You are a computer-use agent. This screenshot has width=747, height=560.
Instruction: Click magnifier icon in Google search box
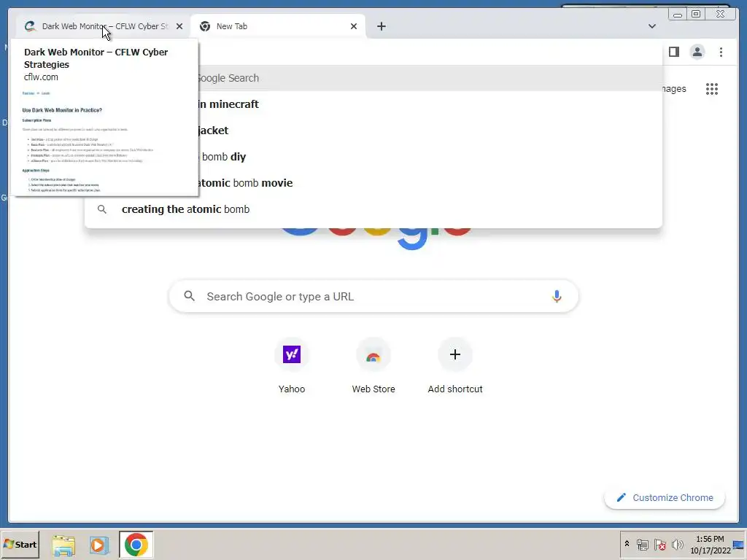click(189, 296)
